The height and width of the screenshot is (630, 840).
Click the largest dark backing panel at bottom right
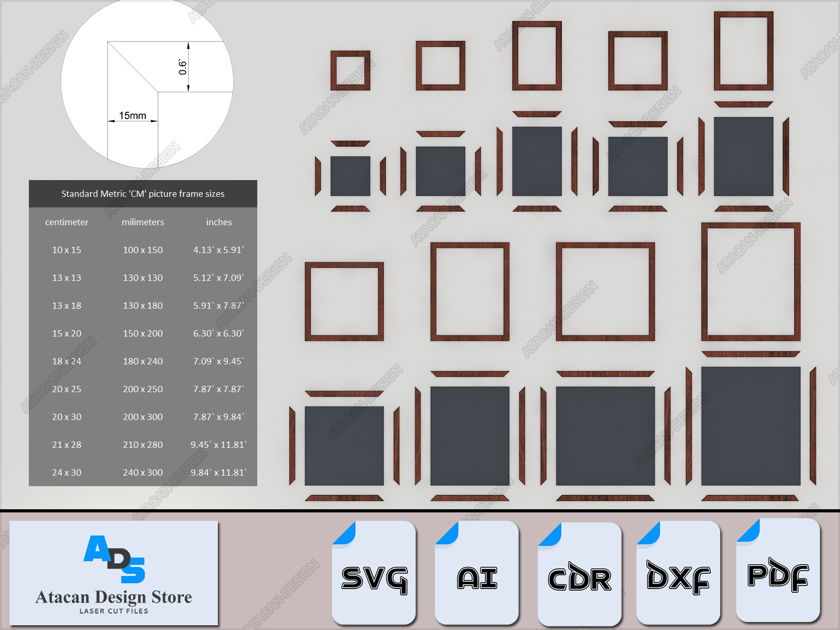[x=751, y=426]
